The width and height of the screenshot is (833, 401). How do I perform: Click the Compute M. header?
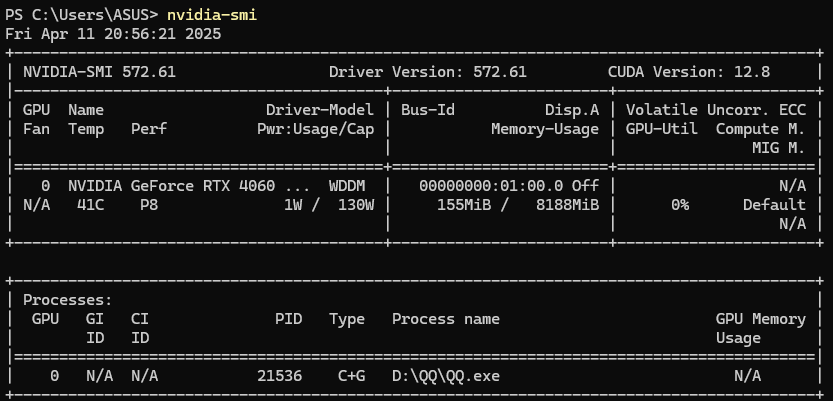pyautogui.click(x=761, y=129)
